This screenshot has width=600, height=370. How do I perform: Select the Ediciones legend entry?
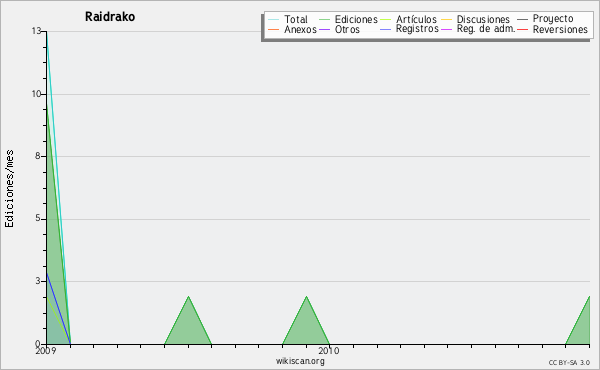[x=356, y=19]
